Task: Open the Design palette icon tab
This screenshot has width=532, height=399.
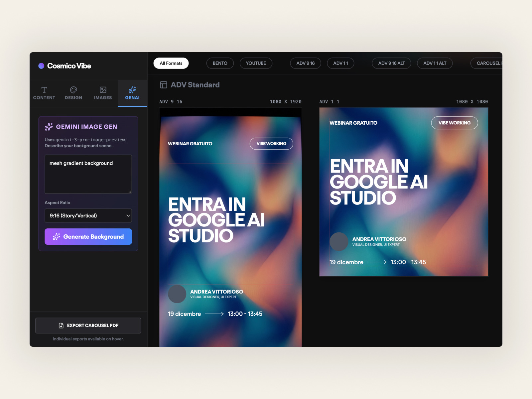Action: pos(73,90)
